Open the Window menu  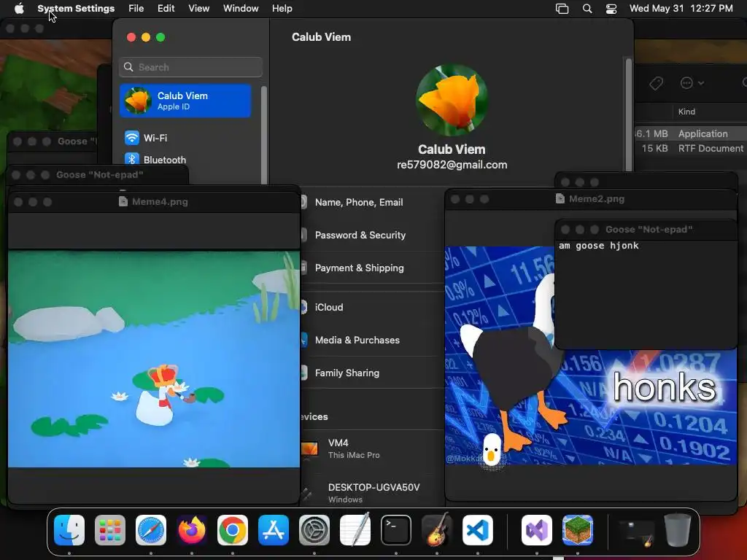(x=241, y=8)
